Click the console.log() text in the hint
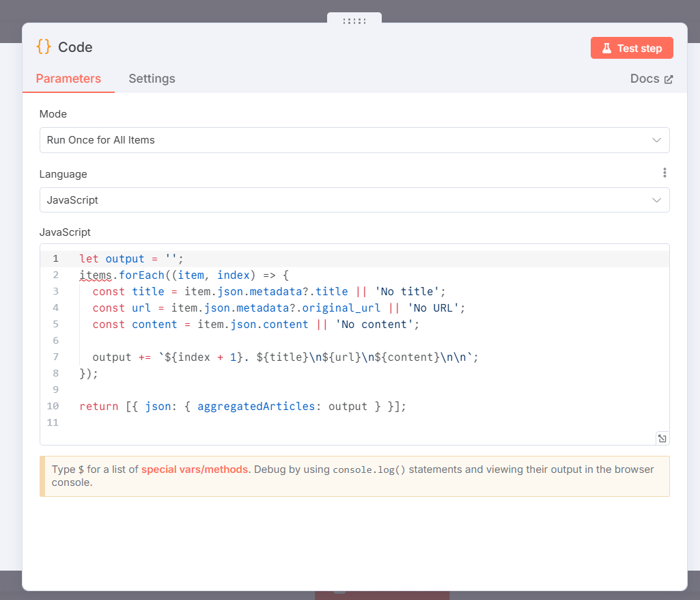Image resolution: width=700 pixels, height=600 pixels. tap(369, 470)
